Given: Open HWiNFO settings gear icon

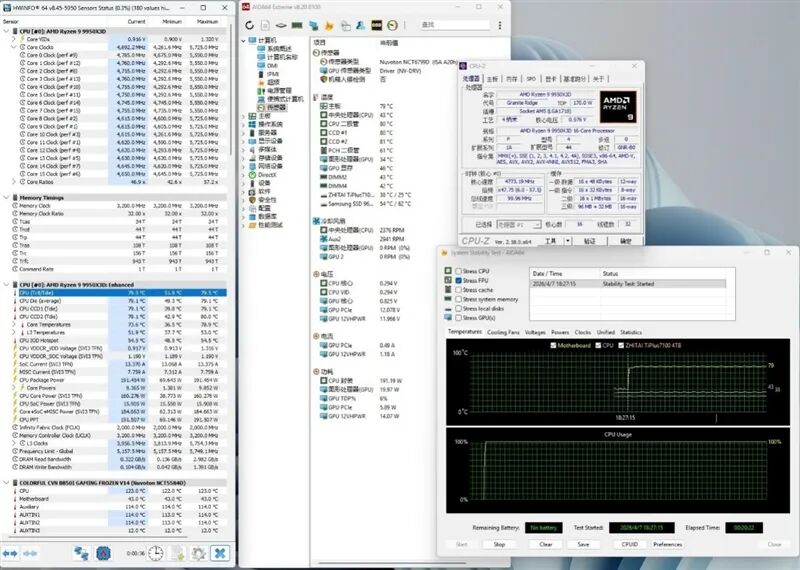Looking at the screenshot, I should tap(198, 553).
